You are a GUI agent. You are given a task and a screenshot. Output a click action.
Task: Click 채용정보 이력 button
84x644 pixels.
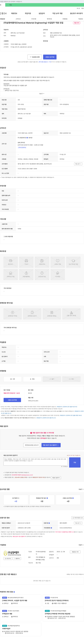75,552
